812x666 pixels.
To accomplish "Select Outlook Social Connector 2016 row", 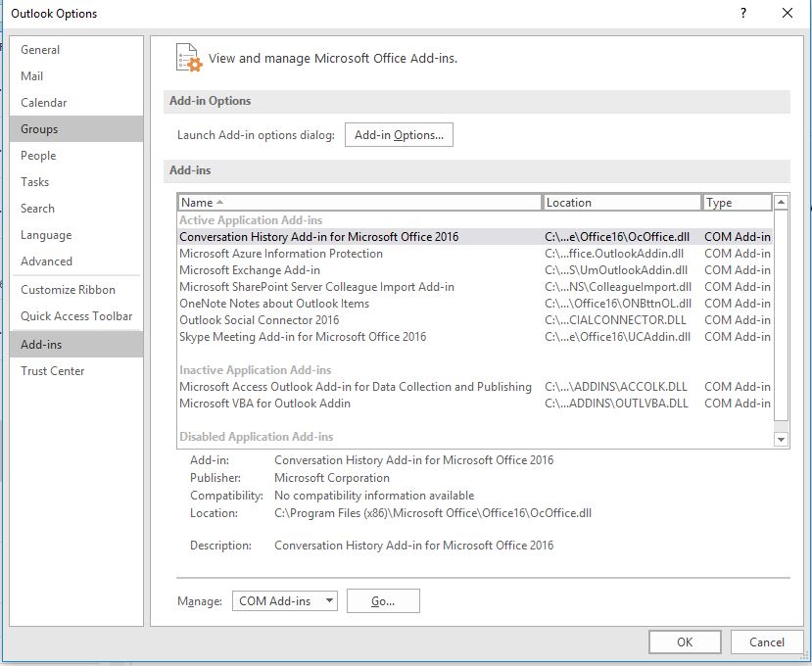I will pos(475,319).
